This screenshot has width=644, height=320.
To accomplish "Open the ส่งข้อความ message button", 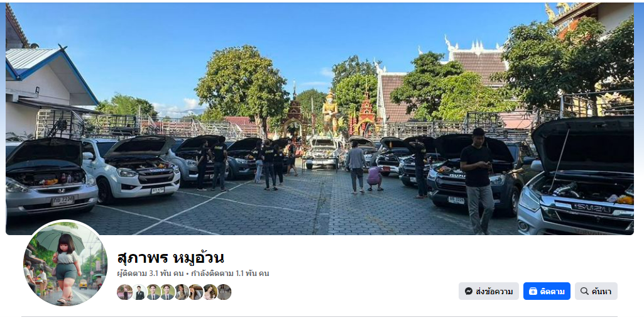I will click(x=488, y=291).
